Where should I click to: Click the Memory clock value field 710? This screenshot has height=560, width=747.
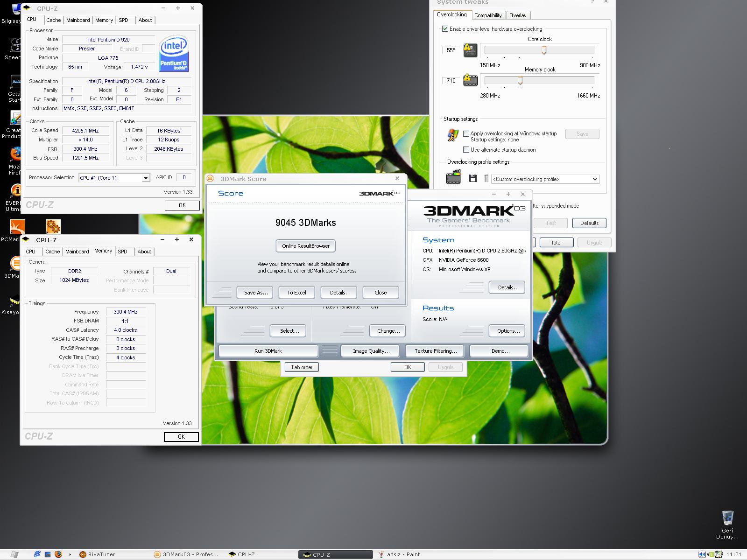pyautogui.click(x=451, y=81)
